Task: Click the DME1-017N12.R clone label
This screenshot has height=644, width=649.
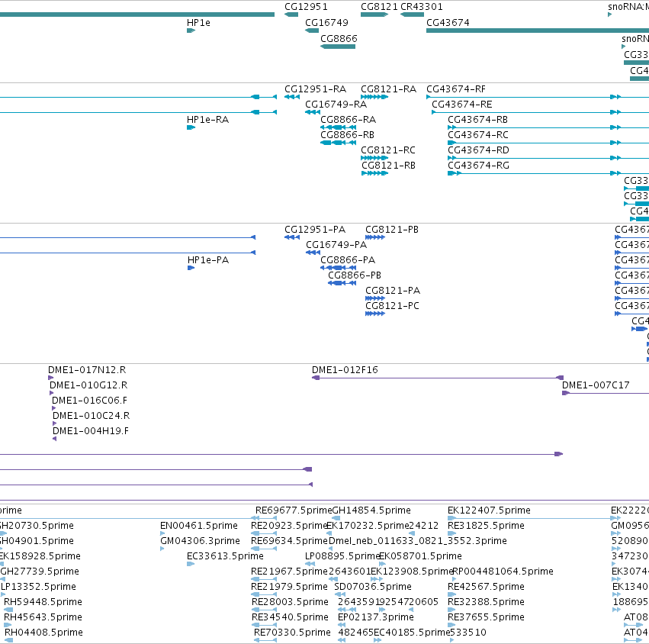Action: click(x=87, y=370)
